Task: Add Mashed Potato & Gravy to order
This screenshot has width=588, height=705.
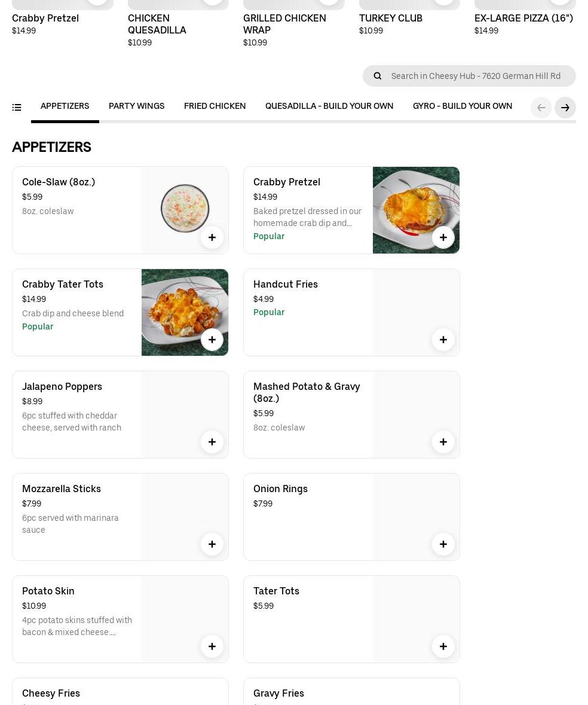Action: pyautogui.click(x=443, y=442)
